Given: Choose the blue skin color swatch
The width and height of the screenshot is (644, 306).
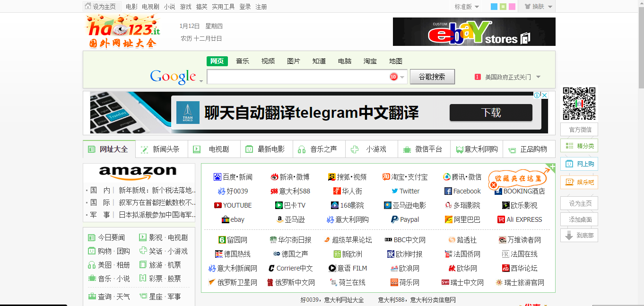Looking at the screenshot, I should 494,7.
